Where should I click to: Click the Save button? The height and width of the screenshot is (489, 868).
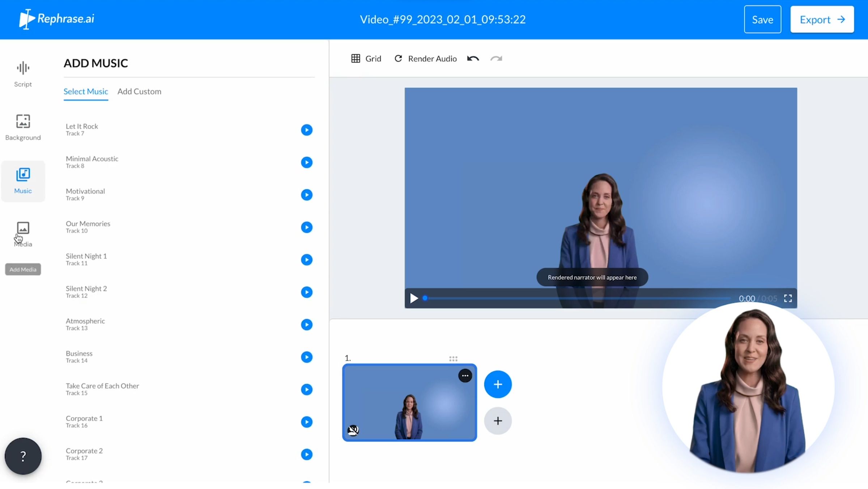point(762,19)
